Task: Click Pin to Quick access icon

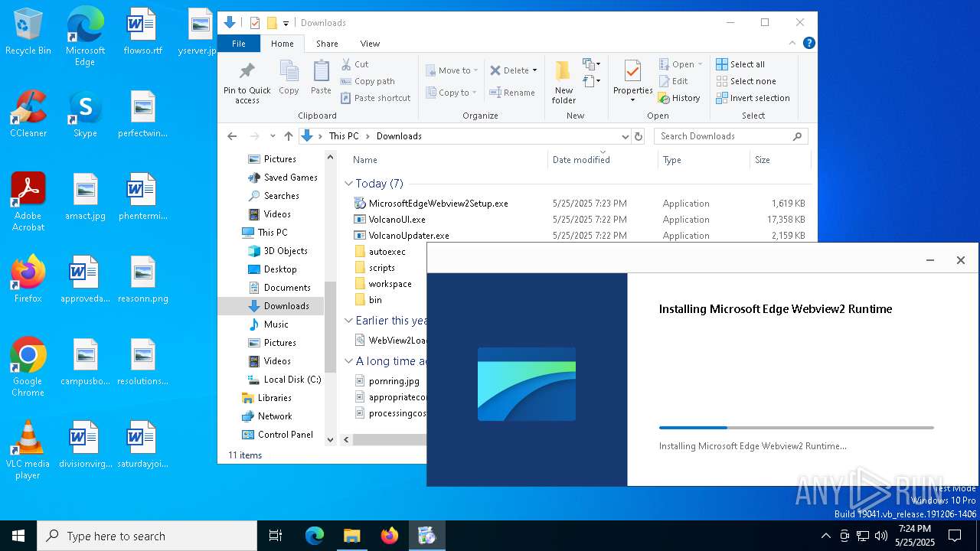Action: (247, 83)
